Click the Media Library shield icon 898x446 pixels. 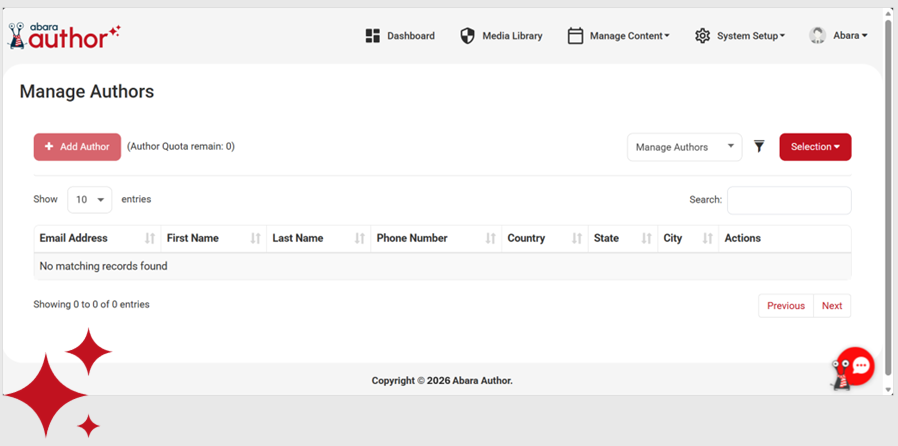[x=467, y=36]
